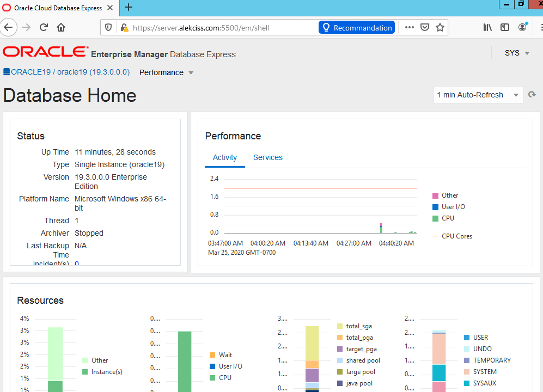Bookmark this page with the star icon

(440, 27)
